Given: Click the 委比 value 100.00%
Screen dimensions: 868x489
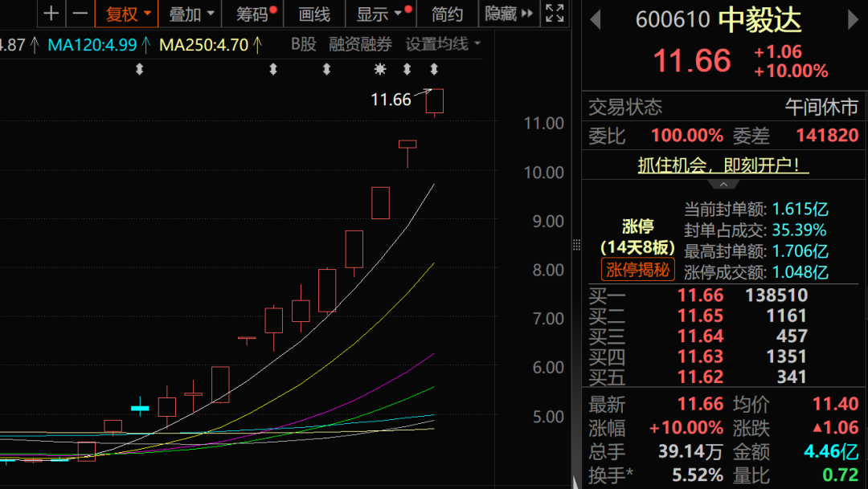Looking at the screenshot, I should 687,136.
